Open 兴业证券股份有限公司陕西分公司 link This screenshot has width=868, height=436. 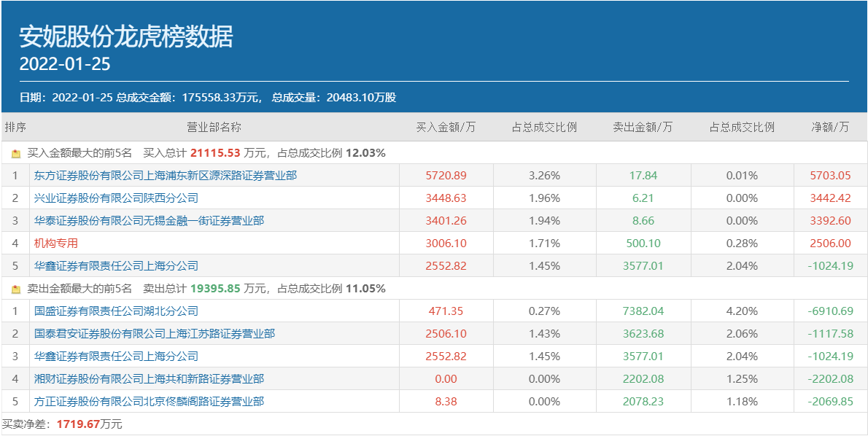coord(116,198)
